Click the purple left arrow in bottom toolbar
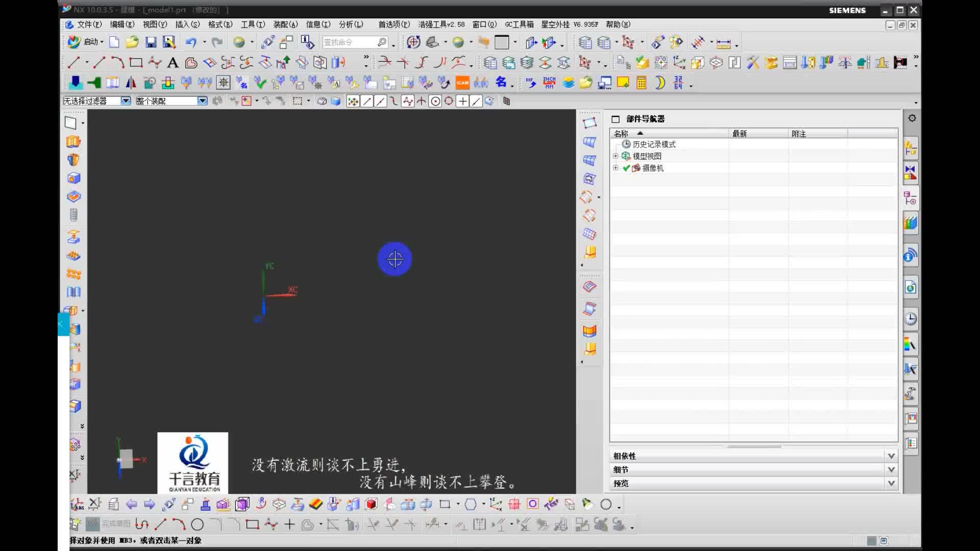The image size is (980, 551). (132, 505)
